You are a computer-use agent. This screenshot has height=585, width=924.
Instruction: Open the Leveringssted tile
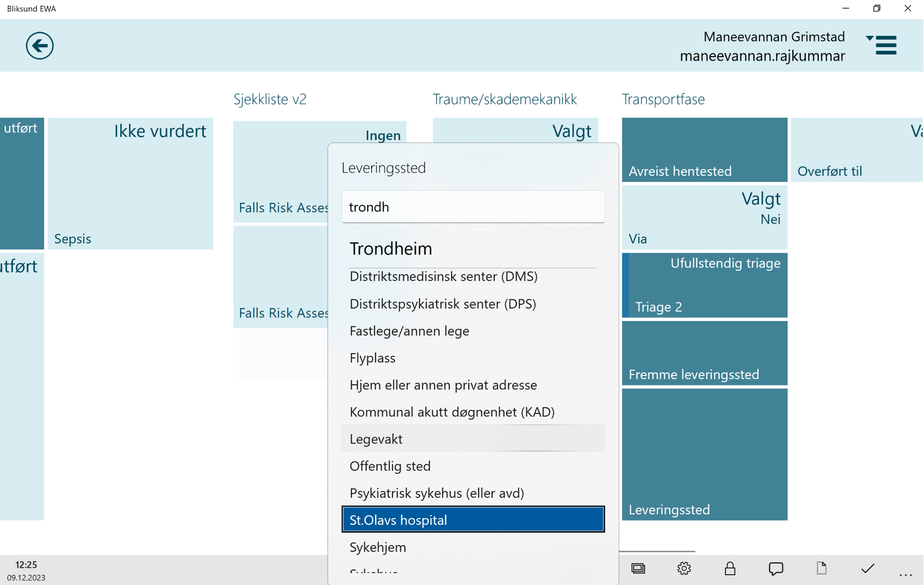[705, 454]
